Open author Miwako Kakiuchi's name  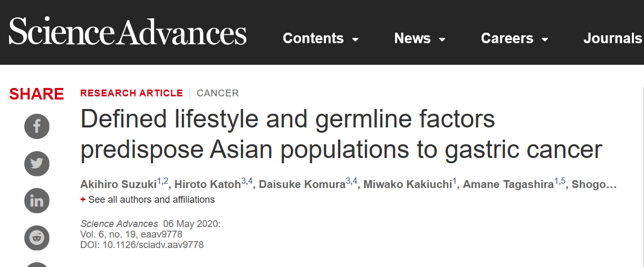click(x=406, y=185)
